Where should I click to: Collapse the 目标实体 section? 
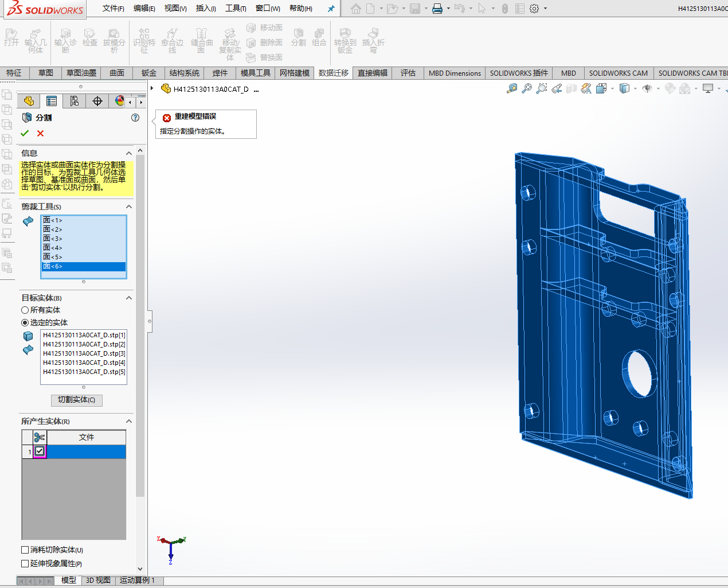pos(129,298)
